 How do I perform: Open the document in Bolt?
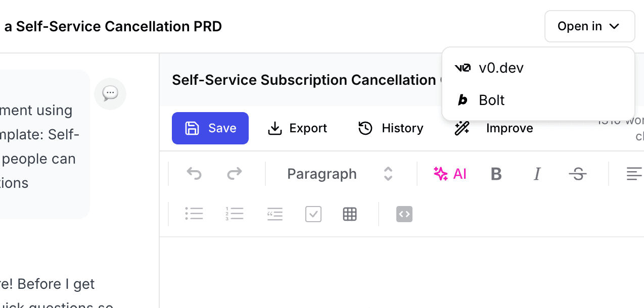(x=491, y=99)
